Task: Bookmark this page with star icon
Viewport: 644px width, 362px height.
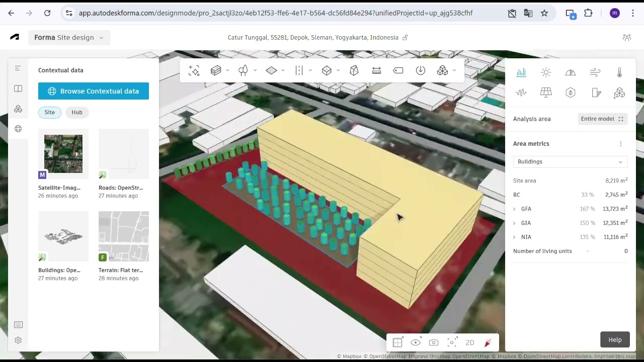Action: pyautogui.click(x=544, y=13)
